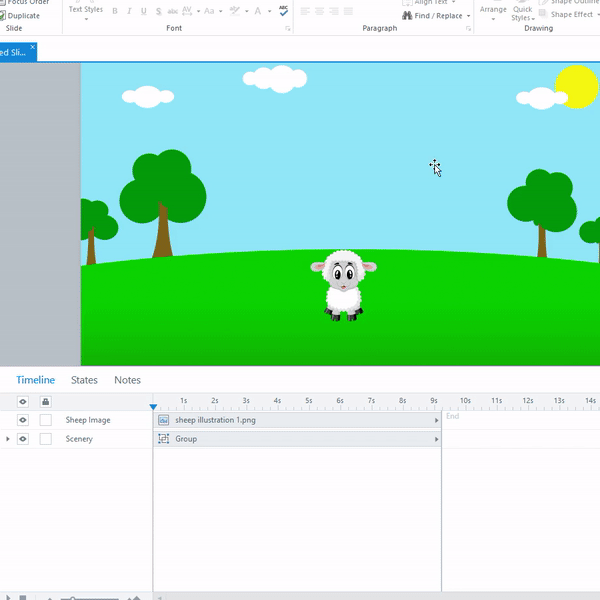This screenshot has width=600, height=600.
Task: Switch to the Notes tab
Action: point(127,380)
